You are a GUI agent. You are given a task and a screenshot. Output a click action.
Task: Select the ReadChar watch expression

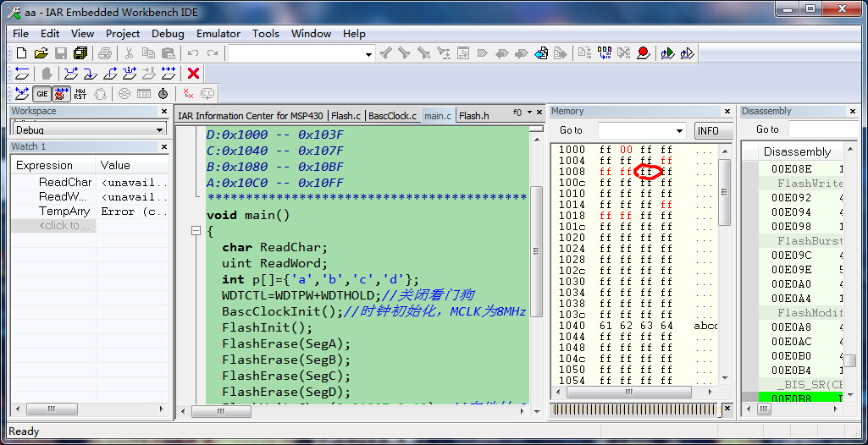point(64,183)
